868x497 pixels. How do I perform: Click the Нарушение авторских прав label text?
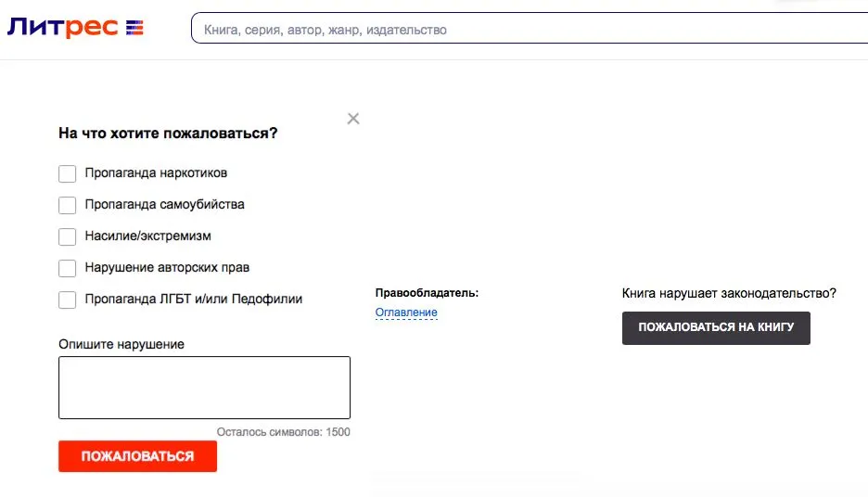(x=167, y=268)
